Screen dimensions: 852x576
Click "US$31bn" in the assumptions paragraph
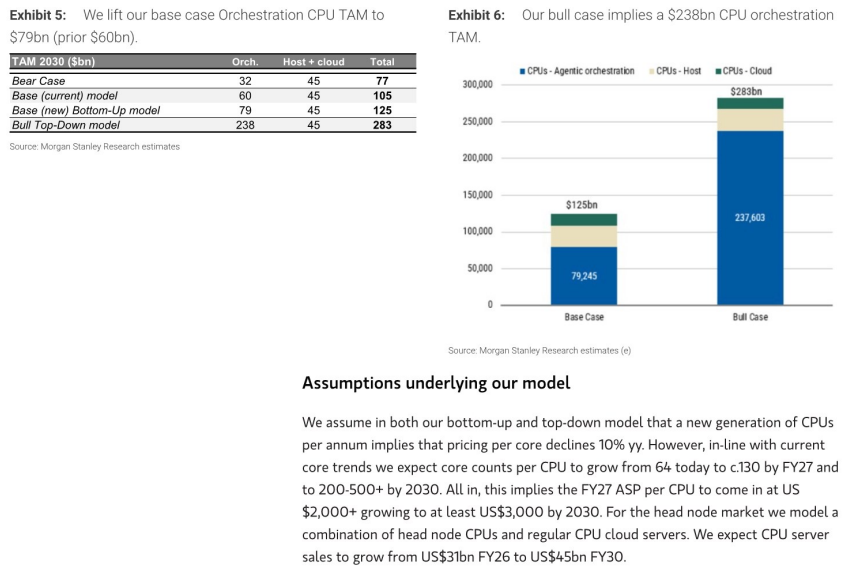[x=448, y=557]
